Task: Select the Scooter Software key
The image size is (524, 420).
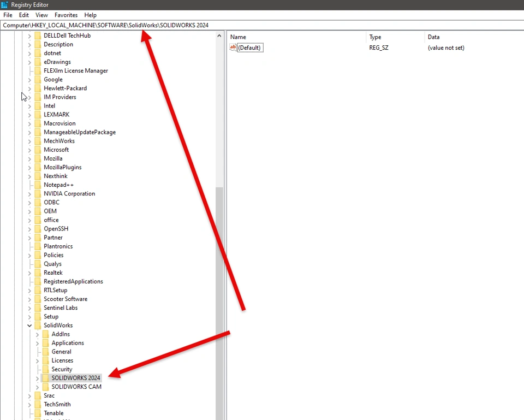Action: 65,299
